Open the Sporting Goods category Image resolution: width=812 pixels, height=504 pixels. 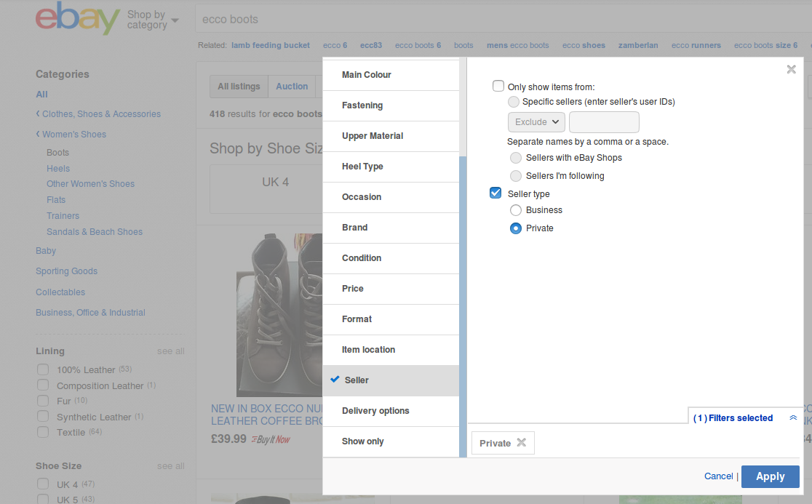(66, 271)
